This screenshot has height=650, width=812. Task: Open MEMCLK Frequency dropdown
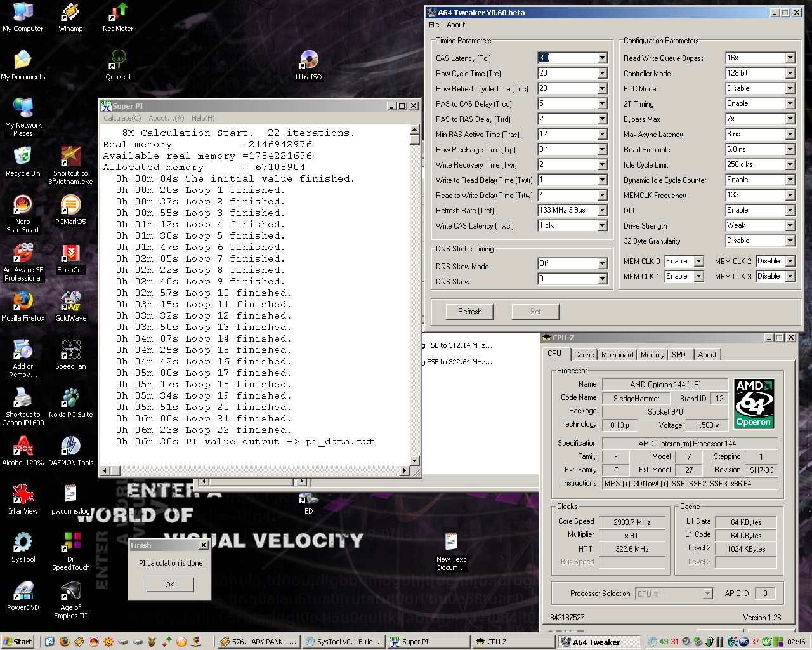790,195
